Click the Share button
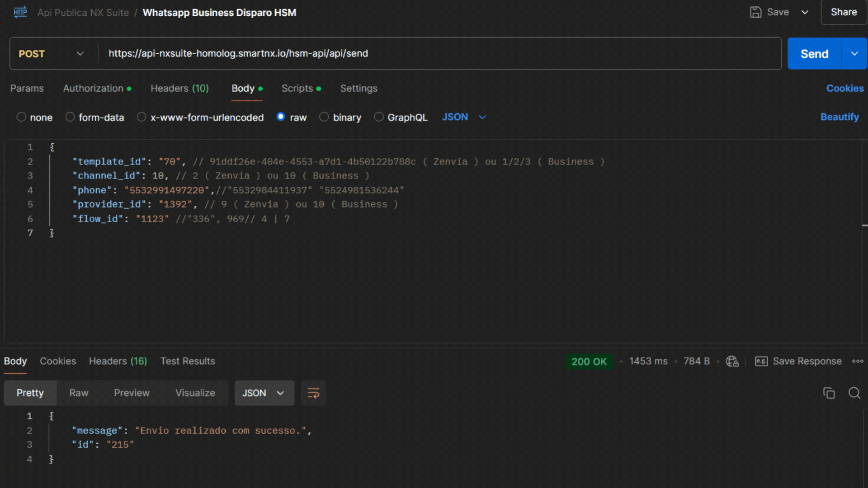Viewport: 868px width, 488px height. pyautogui.click(x=844, y=12)
